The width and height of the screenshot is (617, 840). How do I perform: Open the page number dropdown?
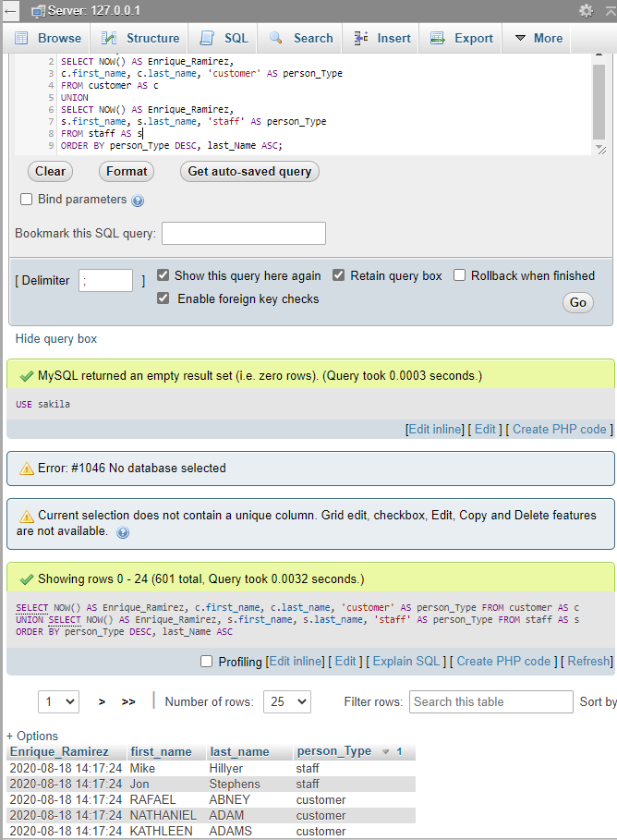(58, 701)
